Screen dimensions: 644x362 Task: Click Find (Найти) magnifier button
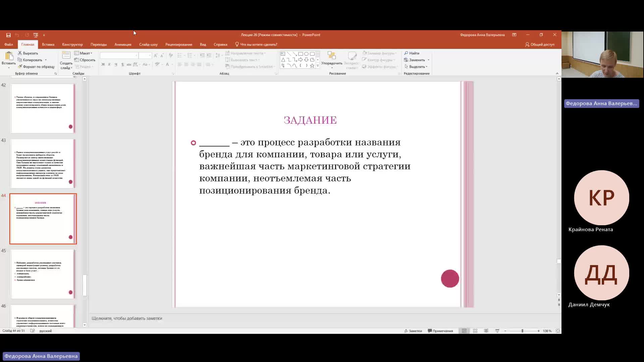point(412,53)
